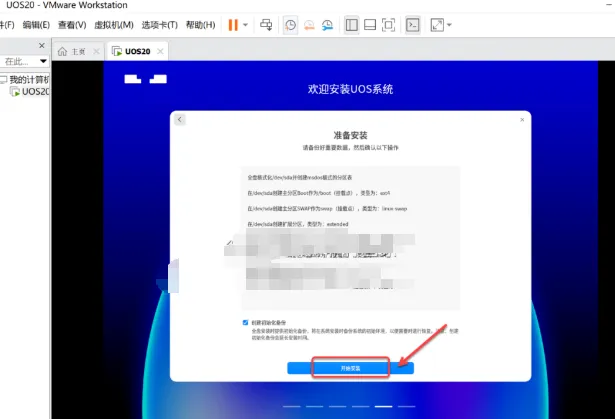Select the UOS20 tab
Image resolution: width=615 pixels, height=419 pixels.
137,51
